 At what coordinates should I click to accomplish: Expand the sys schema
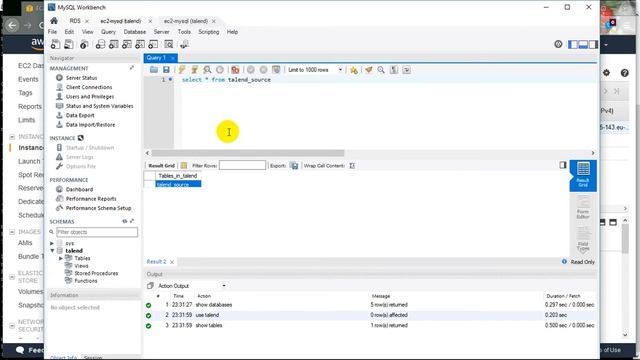(x=52, y=243)
